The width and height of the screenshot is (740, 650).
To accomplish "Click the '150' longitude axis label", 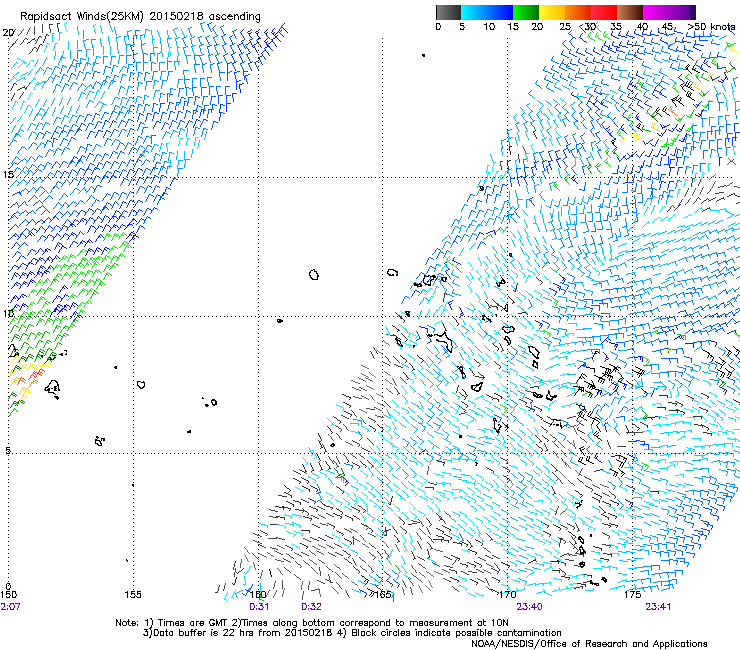I will [x=8, y=595].
